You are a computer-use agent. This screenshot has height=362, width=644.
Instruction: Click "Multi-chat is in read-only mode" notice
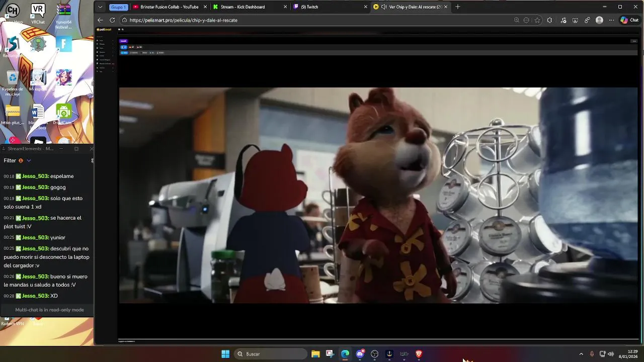pos(49,310)
